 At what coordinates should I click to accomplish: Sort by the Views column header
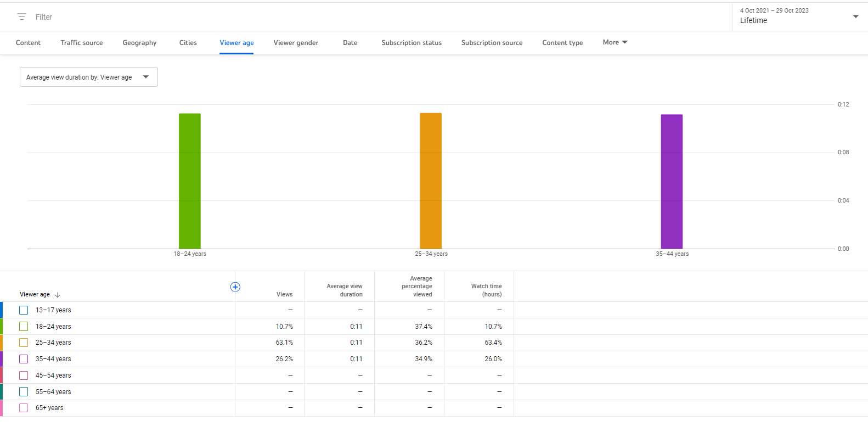pyautogui.click(x=284, y=295)
